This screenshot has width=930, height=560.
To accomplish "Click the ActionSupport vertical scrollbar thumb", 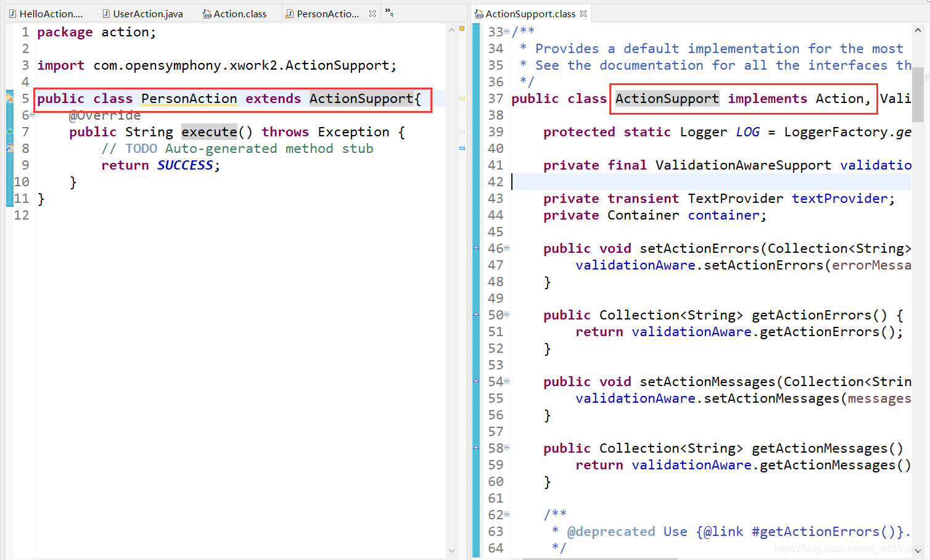I will point(918,94).
